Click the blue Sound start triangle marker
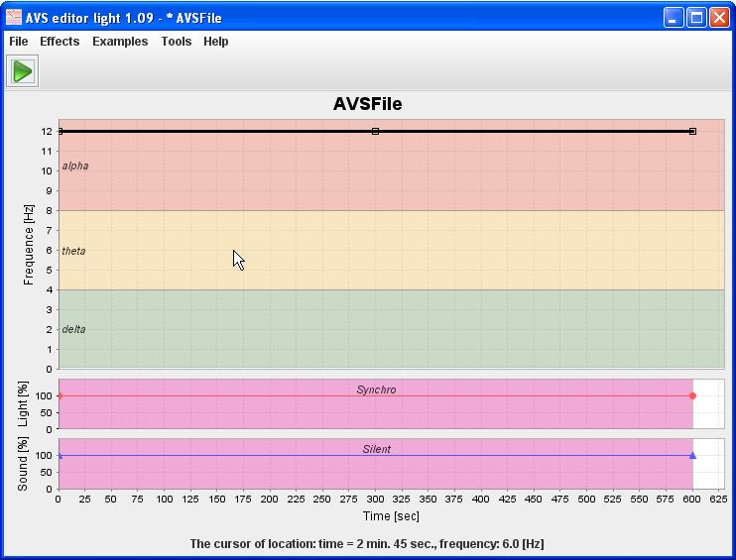The height and width of the screenshot is (560, 736). (x=60, y=456)
